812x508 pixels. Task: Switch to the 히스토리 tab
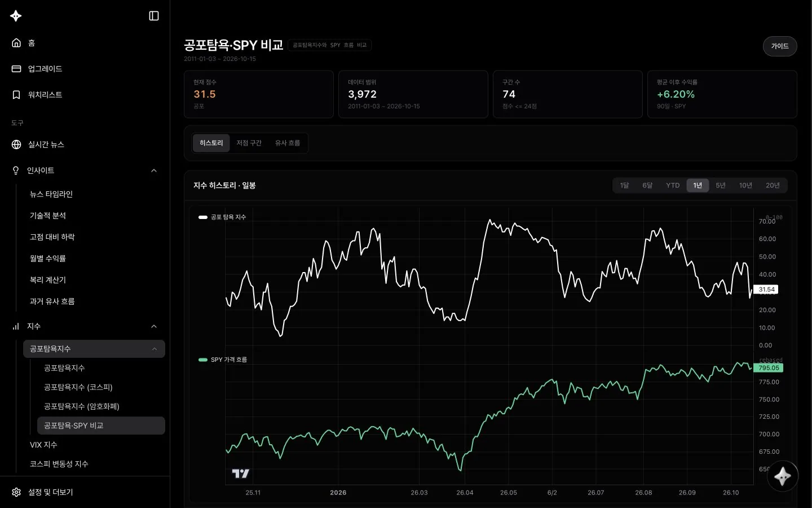pos(211,143)
